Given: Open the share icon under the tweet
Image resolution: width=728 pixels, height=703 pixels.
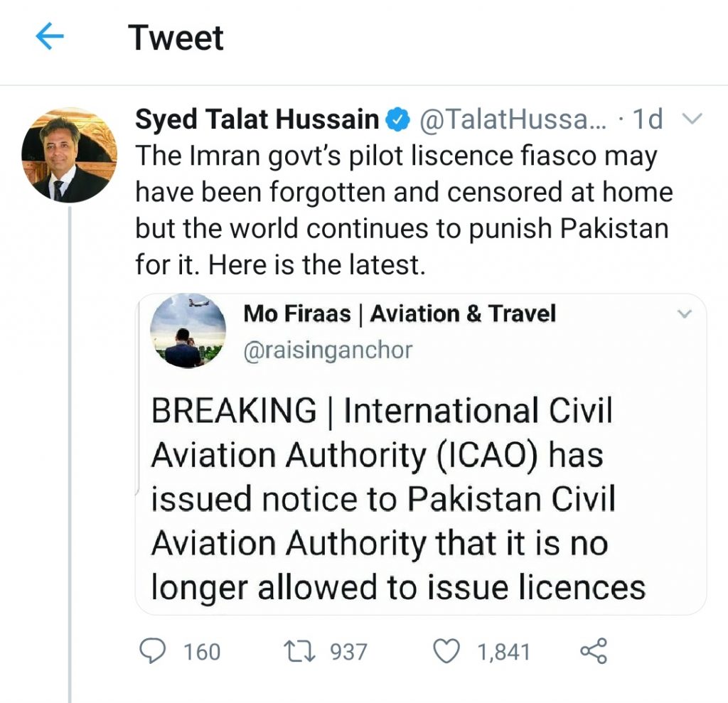Looking at the screenshot, I should point(594,650).
